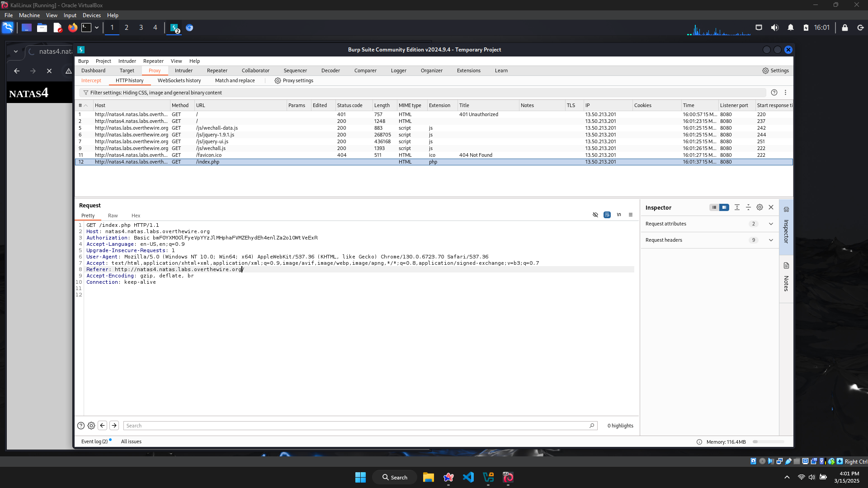The width and height of the screenshot is (868, 488).
Task: Open HTTP history help icon
Action: pyautogui.click(x=774, y=93)
